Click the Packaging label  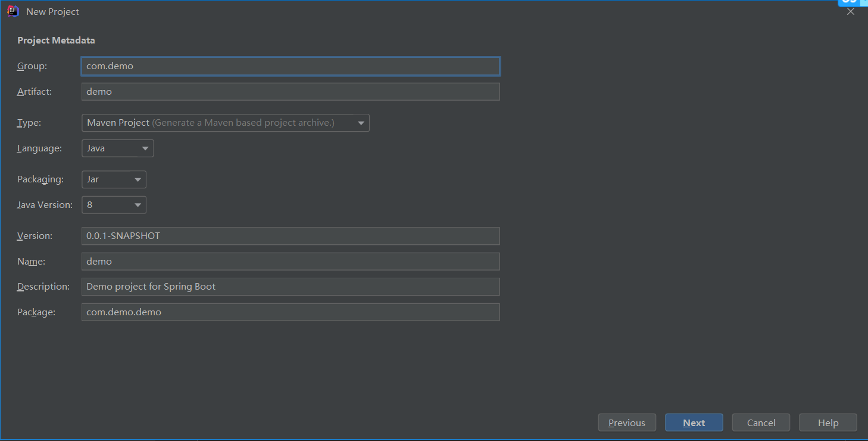(40, 179)
